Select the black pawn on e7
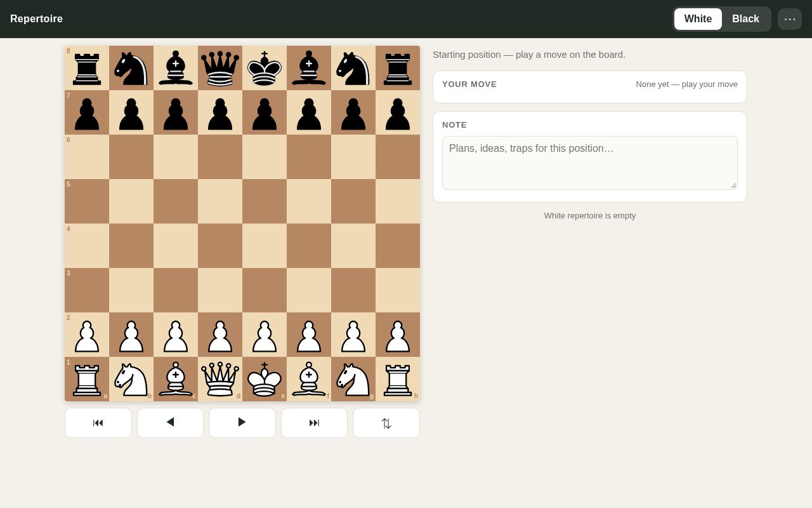812x508 pixels. click(x=265, y=112)
